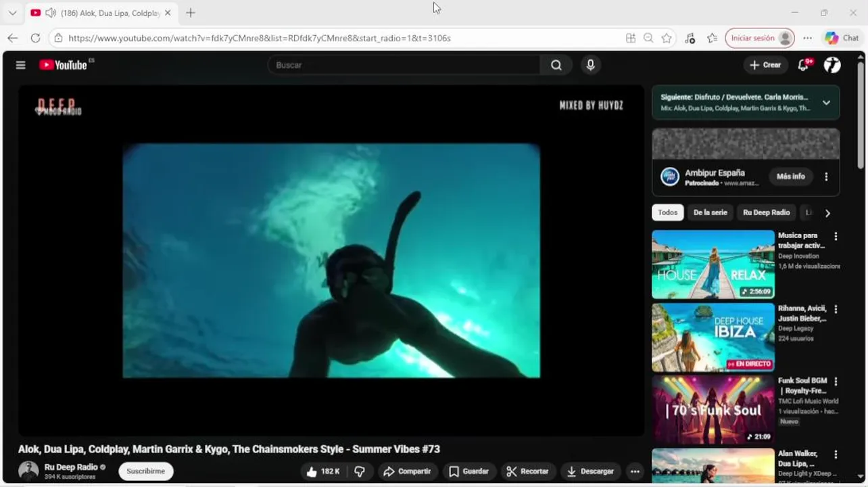Open the browser favorites list icon
The image size is (868, 487).
(x=712, y=38)
